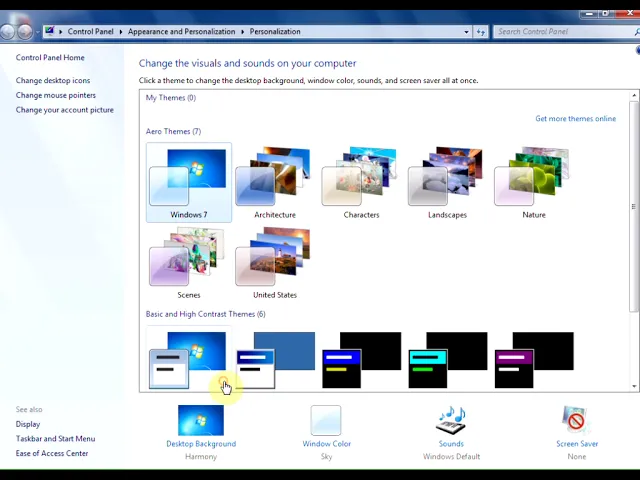Go to Control Panel breadcrumb

(91, 31)
